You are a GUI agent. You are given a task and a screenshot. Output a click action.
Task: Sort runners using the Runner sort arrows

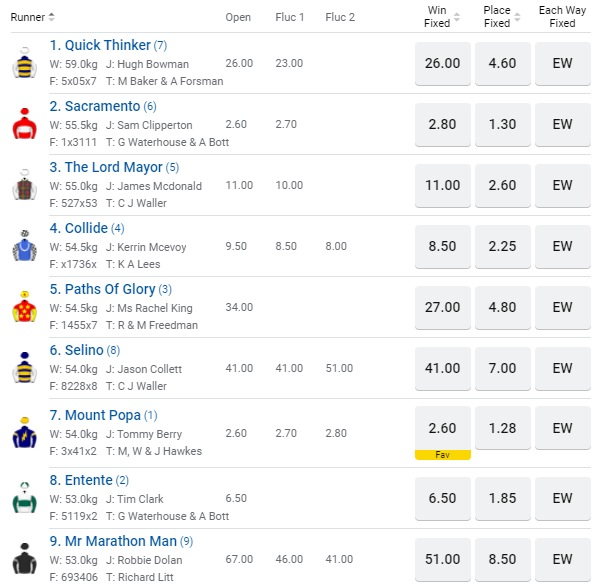point(52,17)
